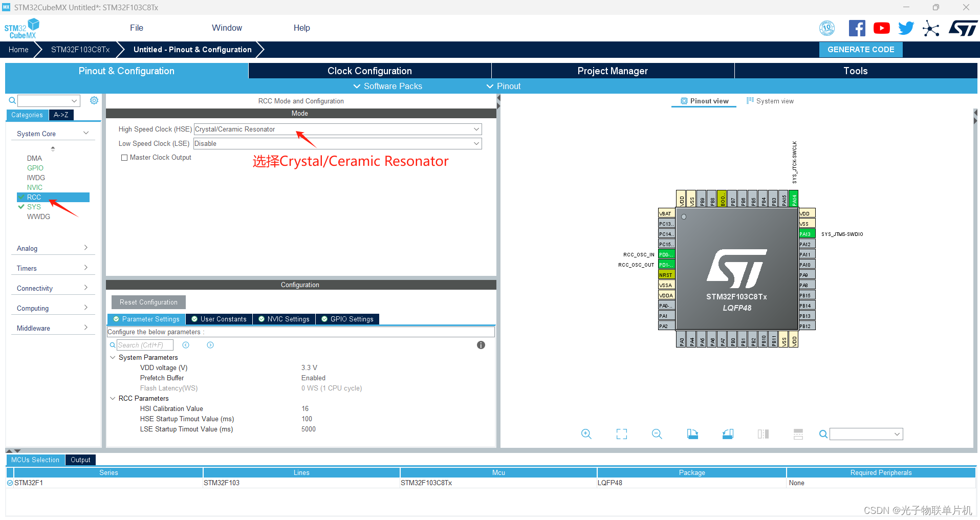Open the NVIC Settings tab
The width and height of the screenshot is (980, 520).
[x=284, y=319]
